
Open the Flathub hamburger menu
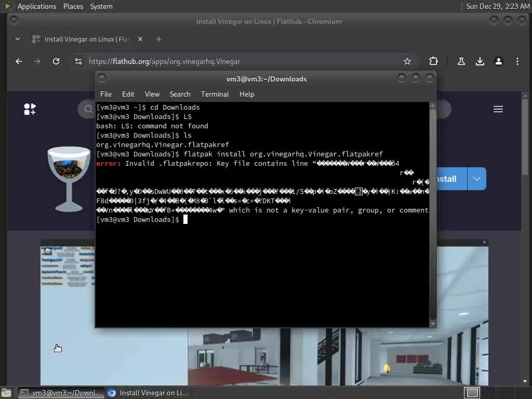point(498,109)
